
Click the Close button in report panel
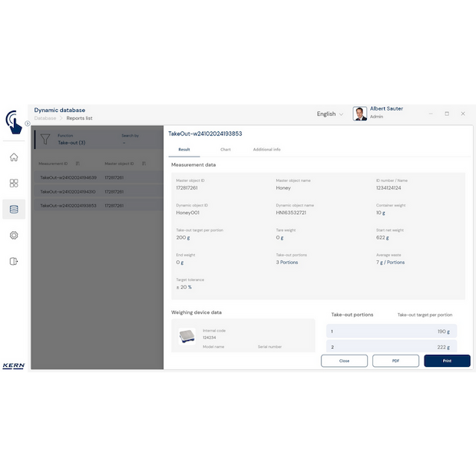(x=344, y=360)
